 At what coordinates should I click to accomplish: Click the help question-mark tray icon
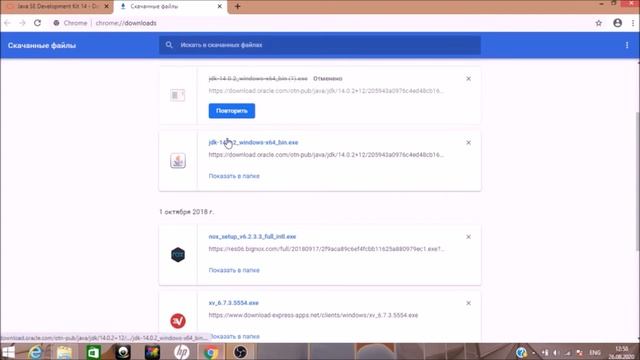(x=521, y=352)
